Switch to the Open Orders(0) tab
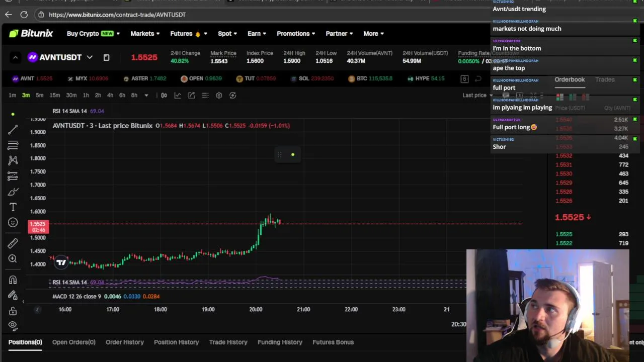Screen dimensions: 644x362 74,342
